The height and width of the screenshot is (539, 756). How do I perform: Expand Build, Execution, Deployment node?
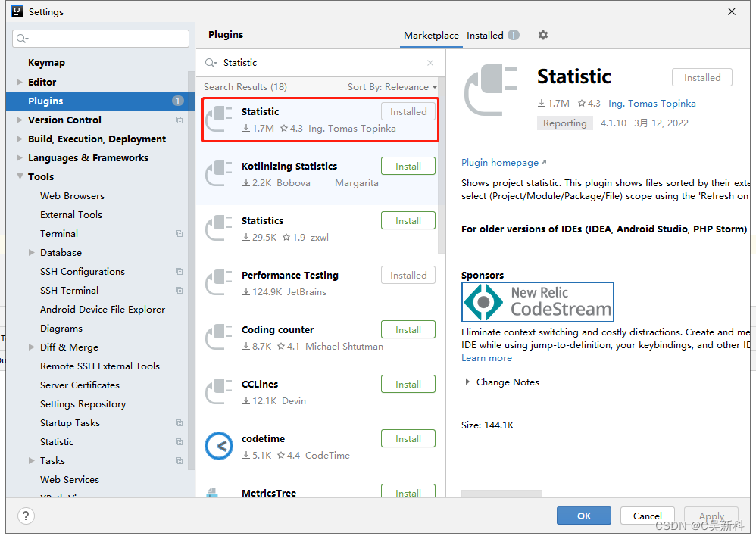pos(19,139)
